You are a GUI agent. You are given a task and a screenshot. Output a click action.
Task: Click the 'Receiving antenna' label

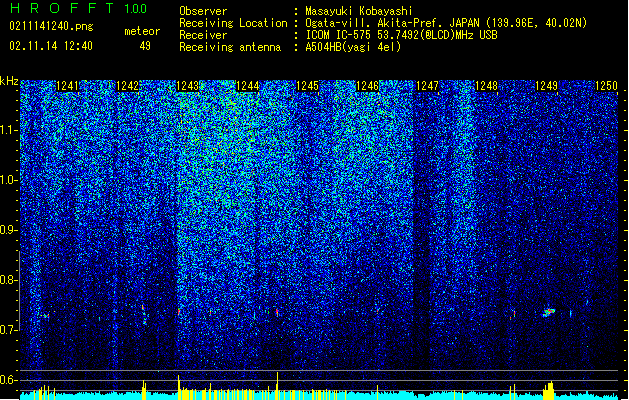230,47
